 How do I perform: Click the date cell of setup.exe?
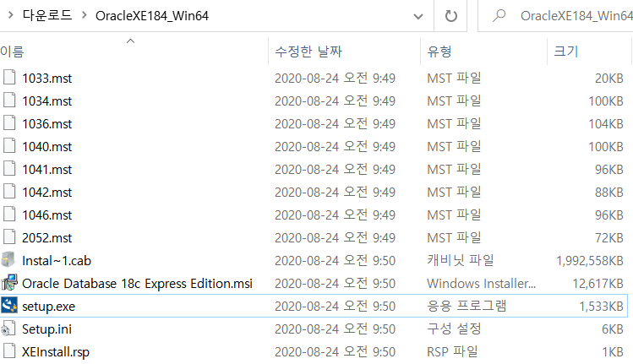[335, 307]
